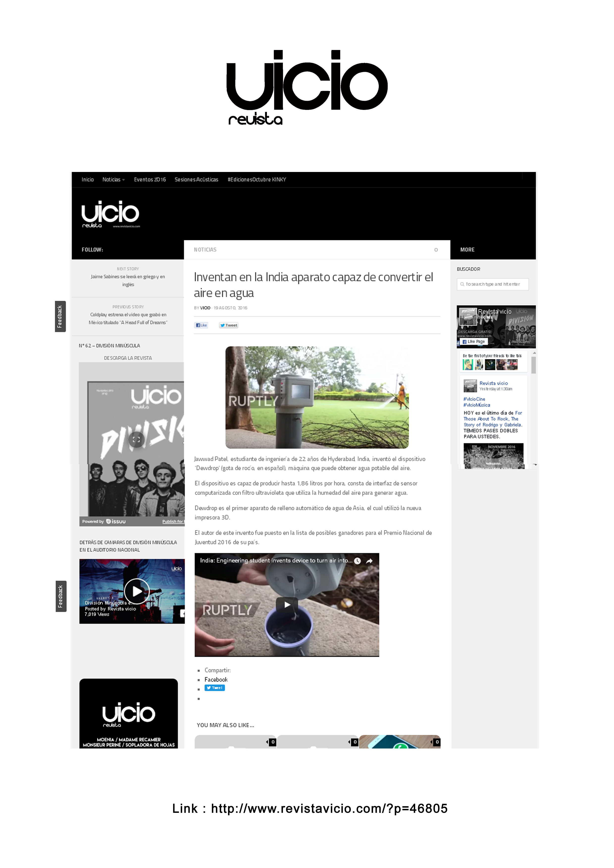Click the lower Feedback side tab
The image size is (614, 868).
tap(61, 596)
